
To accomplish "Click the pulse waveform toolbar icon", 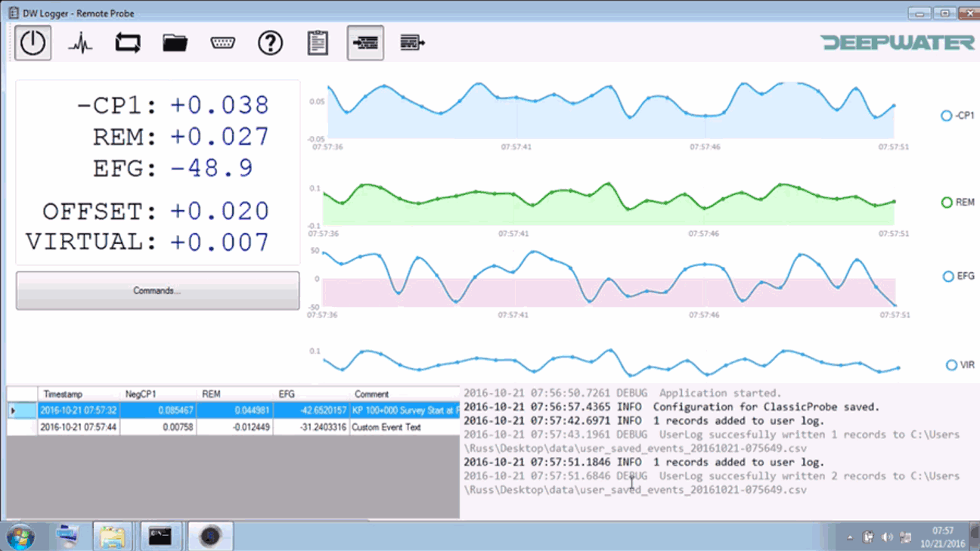I will pyautogui.click(x=80, y=43).
